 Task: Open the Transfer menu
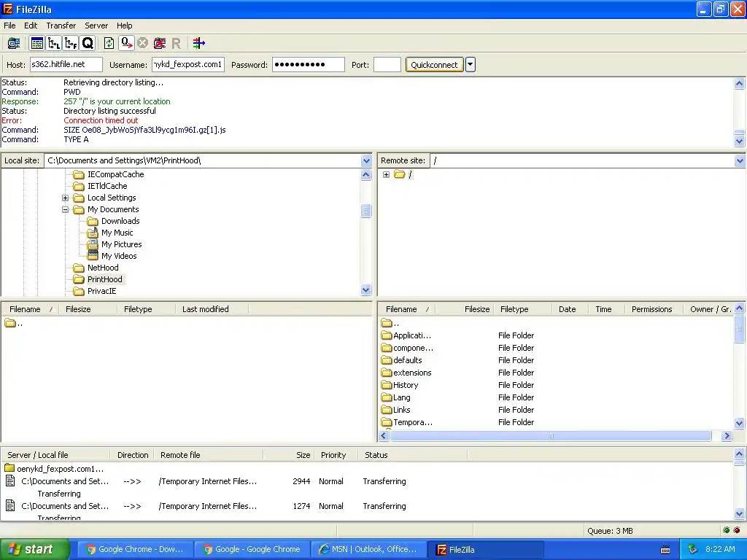(x=61, y=26)
